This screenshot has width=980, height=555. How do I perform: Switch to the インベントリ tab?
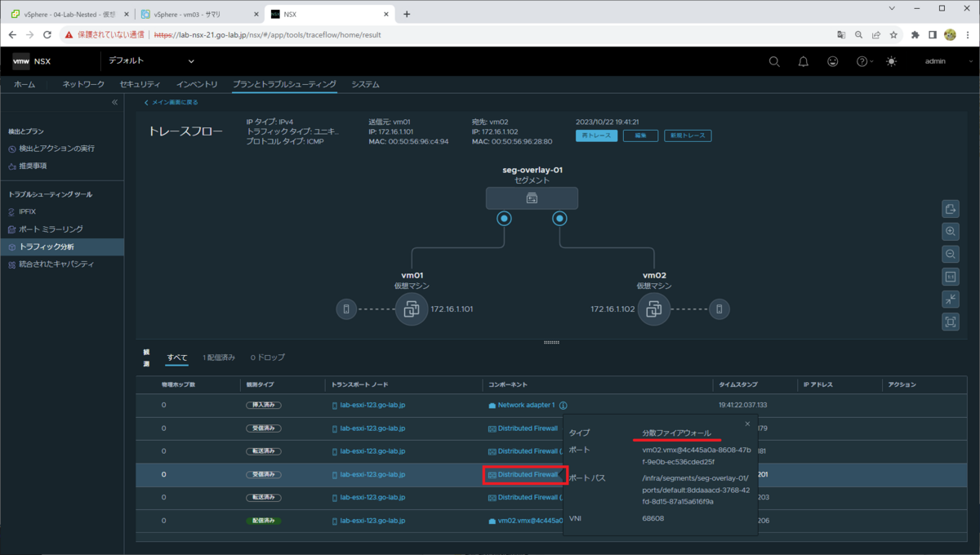[x=197, y=84]
